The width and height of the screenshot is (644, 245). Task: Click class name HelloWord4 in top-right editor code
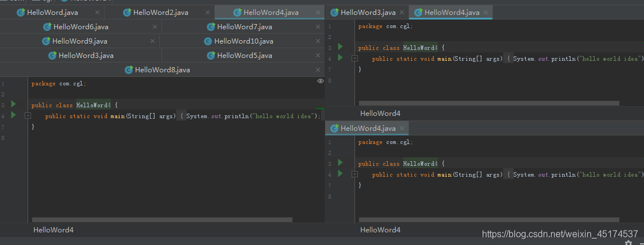point(420,48)
